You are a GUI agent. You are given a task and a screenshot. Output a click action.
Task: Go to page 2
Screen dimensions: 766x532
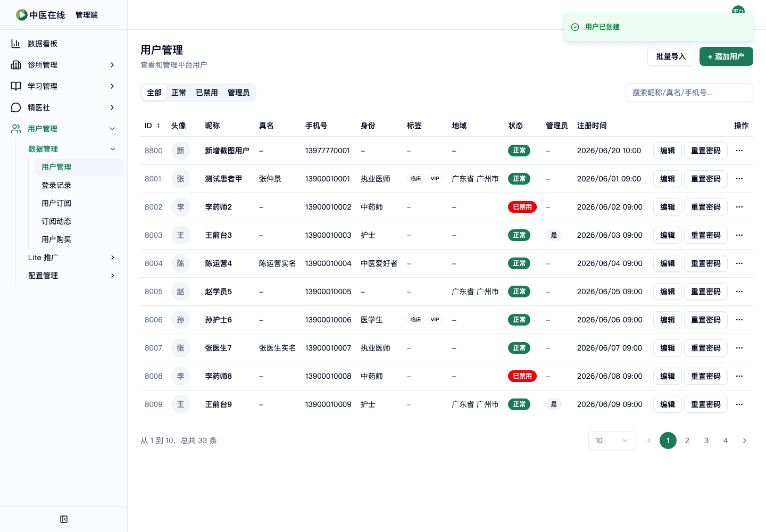[687, 440]
